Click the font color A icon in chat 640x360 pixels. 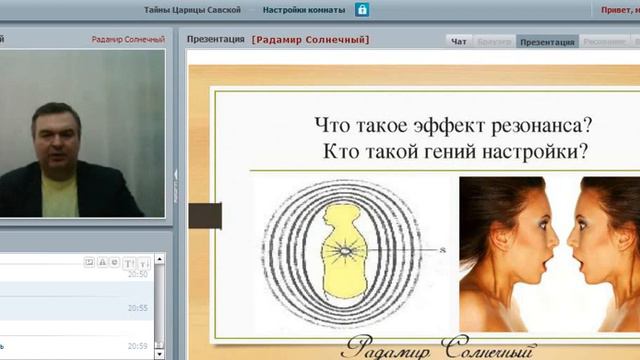tap(102, 262)
